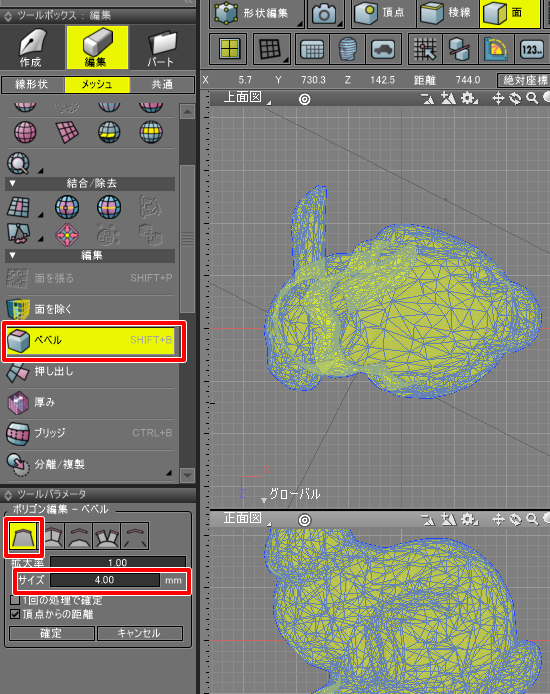Click sphere icon with yellow face patch

(x=109, y=132)
